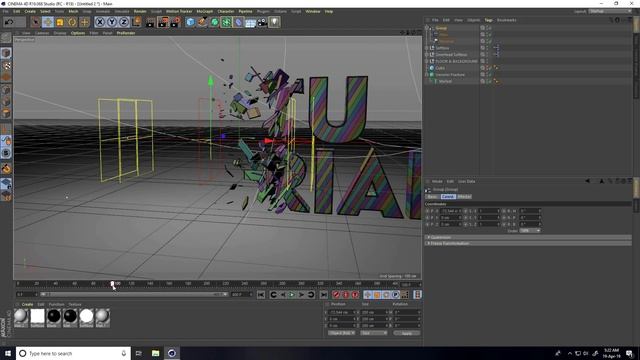Viewport: 640px width, 360px height.
Task: Collapse the Group object in Object Manager
Action: [x=427, y=28]
